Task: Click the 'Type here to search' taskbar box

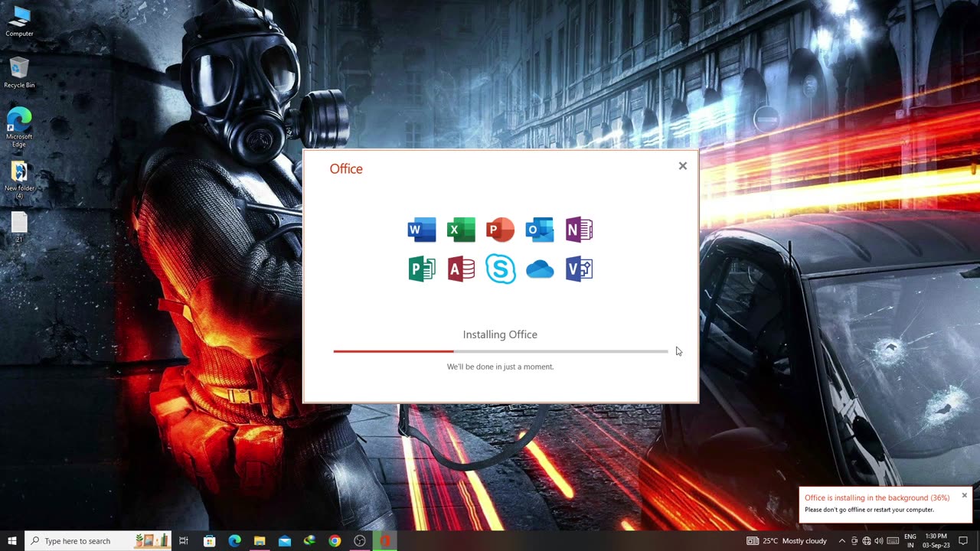Action: pos(98,541)
